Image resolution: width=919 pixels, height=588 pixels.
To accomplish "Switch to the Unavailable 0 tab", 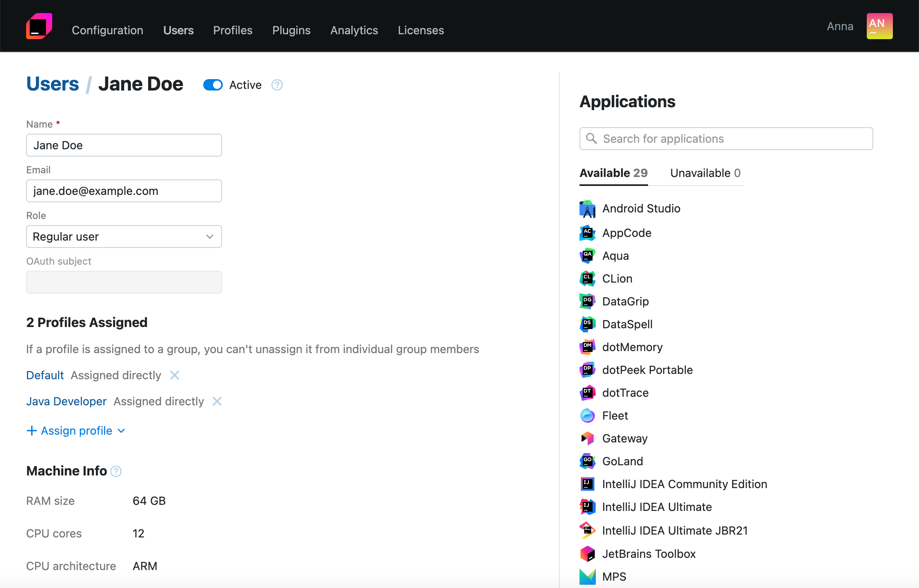I will (706, 173).
